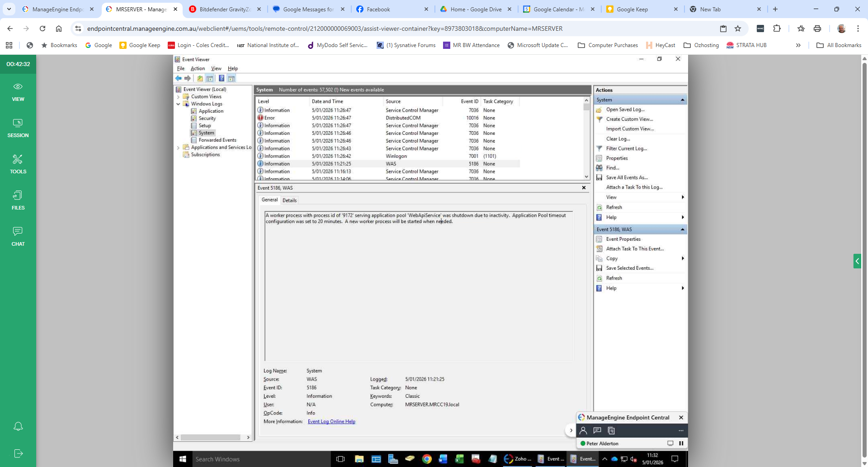
Task: Open Word from the remote taskbar
Action: pos(443,459)
